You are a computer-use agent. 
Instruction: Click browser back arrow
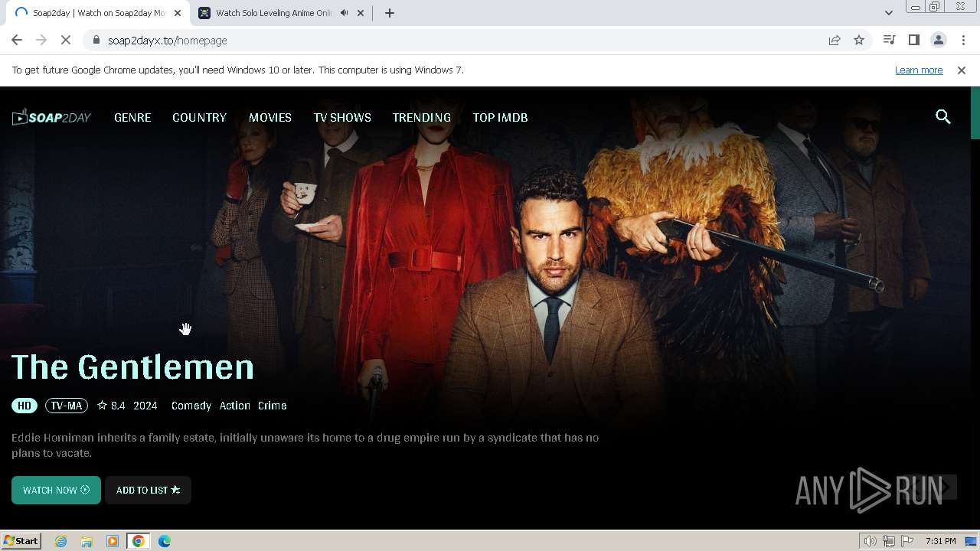17,40
